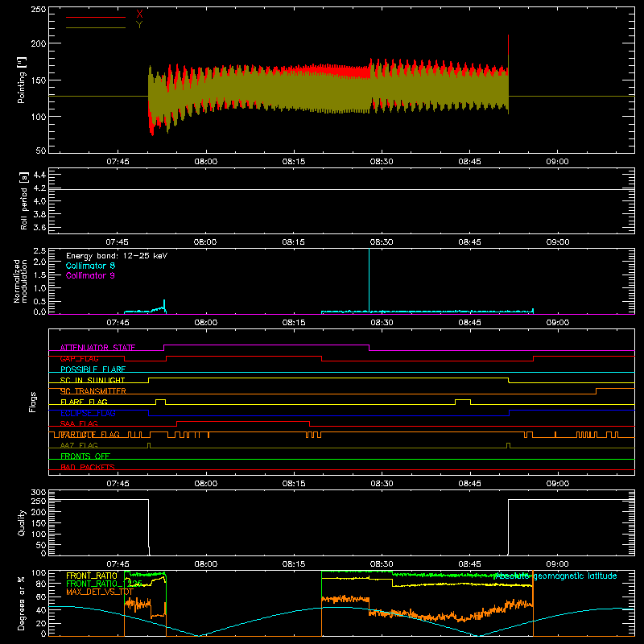Click the GAP_FLAG label

tap(79, 358)
